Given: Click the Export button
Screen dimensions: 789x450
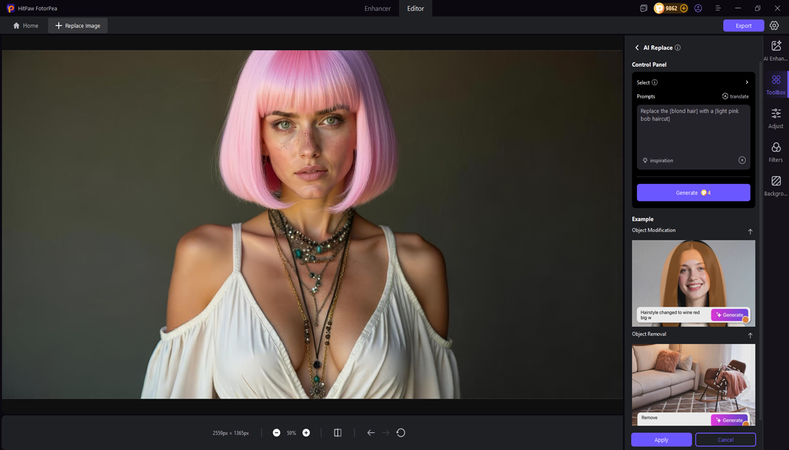Looking at the screenshot, I should point(743,26).
